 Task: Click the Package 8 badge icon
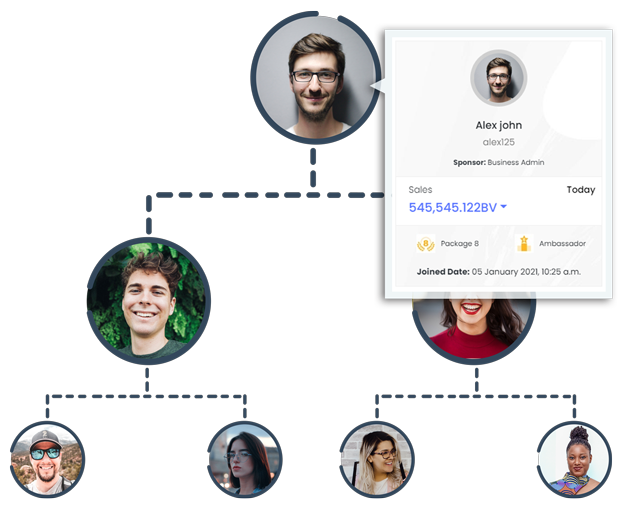[x=426, y=244]
